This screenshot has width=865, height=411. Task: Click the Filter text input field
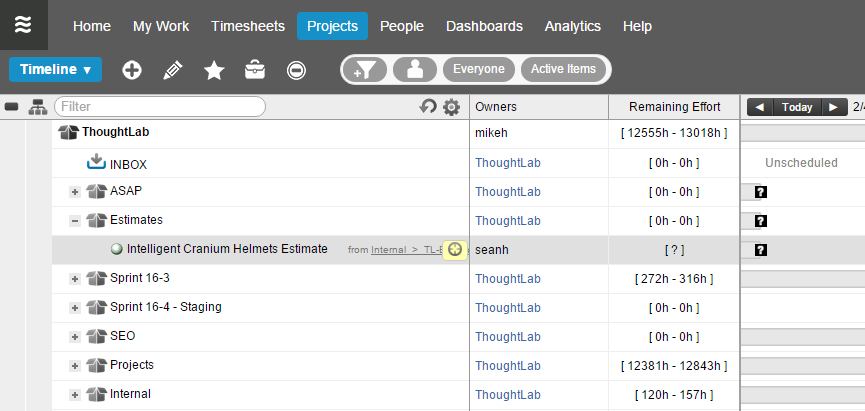click(160, 106)
